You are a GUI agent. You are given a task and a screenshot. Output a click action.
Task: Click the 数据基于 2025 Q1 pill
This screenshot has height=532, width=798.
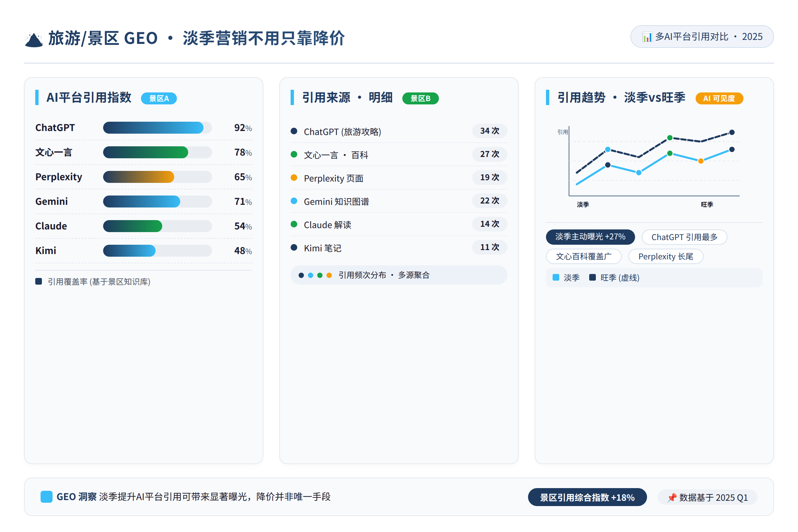tap(708, 497)
